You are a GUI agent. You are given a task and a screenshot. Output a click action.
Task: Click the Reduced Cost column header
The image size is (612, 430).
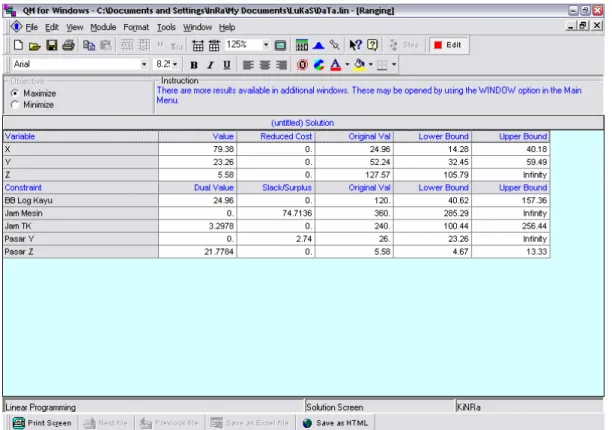coord(276,137)
